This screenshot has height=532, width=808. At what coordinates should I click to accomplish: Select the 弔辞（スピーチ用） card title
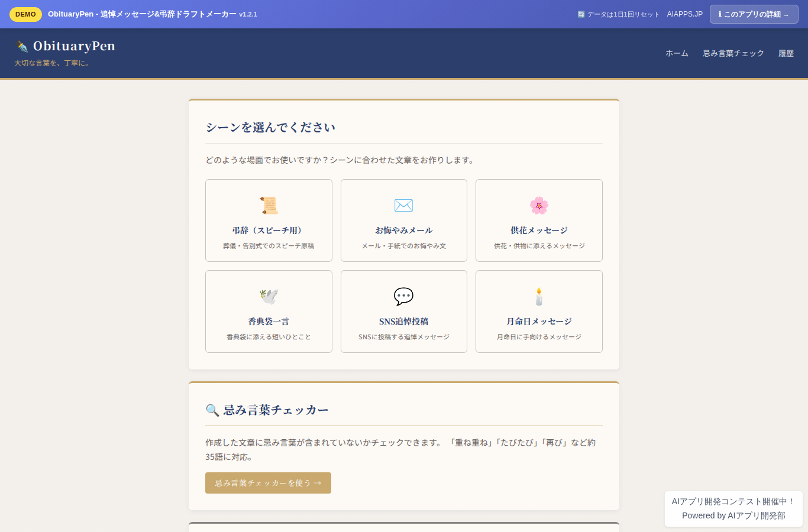pos(269,231)
